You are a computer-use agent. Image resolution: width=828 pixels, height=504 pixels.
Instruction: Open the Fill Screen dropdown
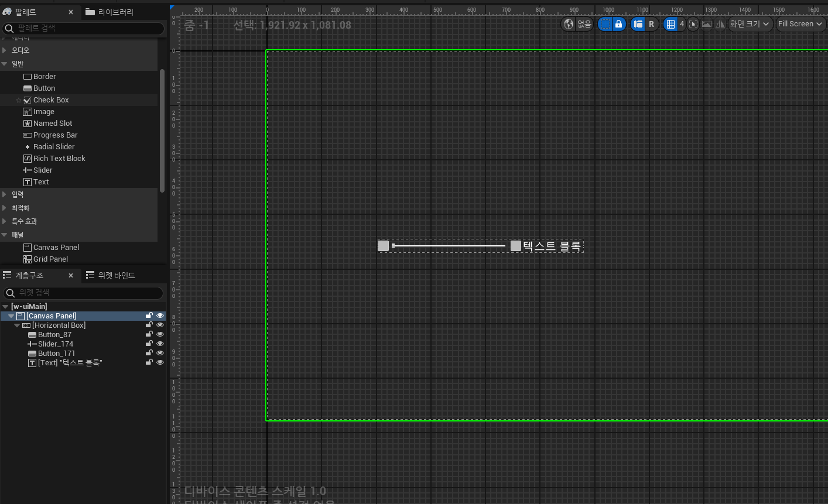click(x=800, y=24)
